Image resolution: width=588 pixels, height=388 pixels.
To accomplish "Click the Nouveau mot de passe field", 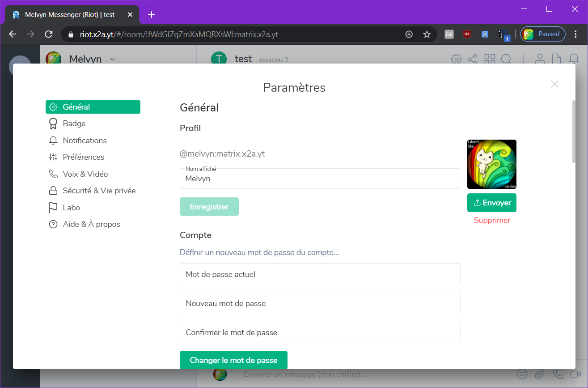I will [x=320, y=303].
